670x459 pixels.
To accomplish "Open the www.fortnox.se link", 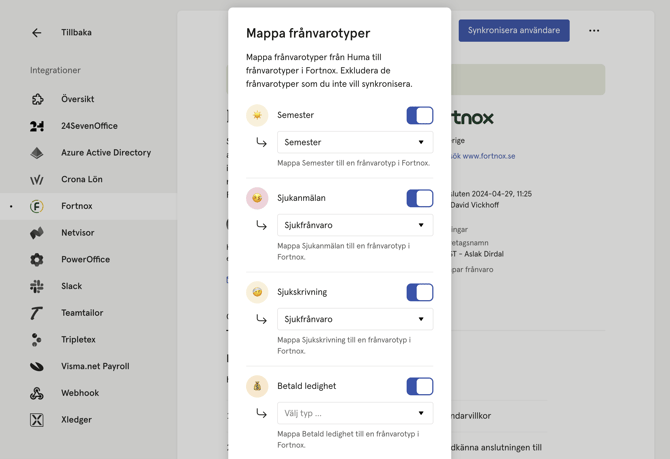I will click(489, 156).
